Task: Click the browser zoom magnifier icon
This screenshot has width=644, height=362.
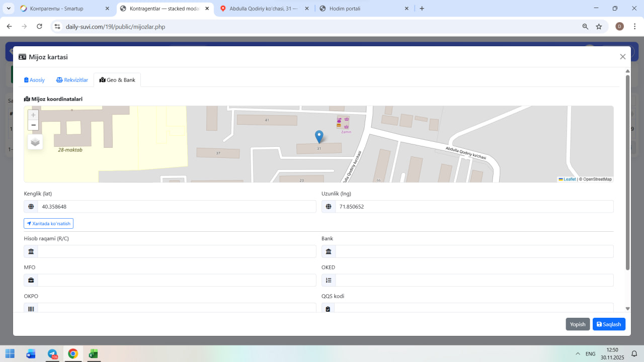Action: 585,27
